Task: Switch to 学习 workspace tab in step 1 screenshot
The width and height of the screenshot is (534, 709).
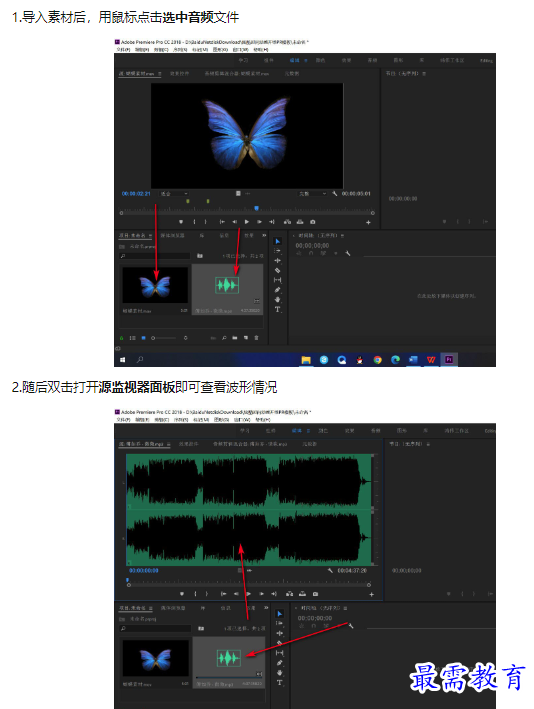Action: click(243, 60)
